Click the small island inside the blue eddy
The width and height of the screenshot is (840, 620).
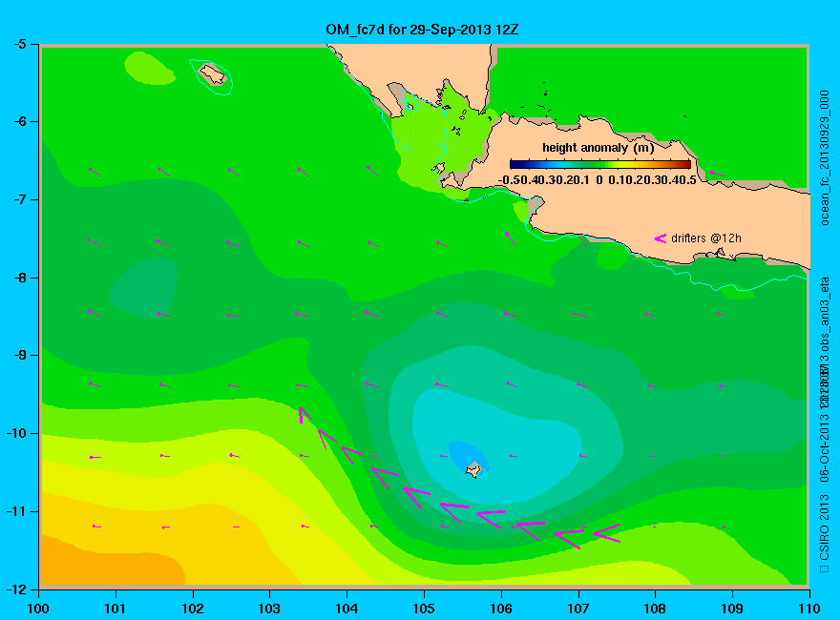(x=474, y=469)
